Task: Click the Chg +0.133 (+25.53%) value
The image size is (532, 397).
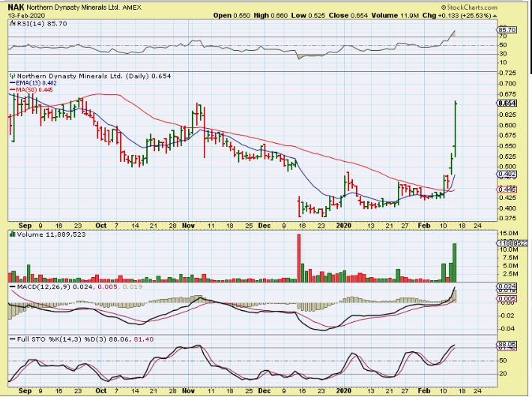Action: (456, 16)
